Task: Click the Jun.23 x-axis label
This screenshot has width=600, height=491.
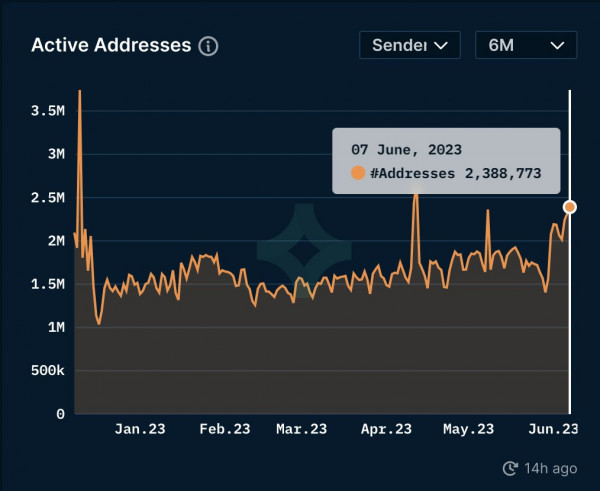Action: coord(553,429)
